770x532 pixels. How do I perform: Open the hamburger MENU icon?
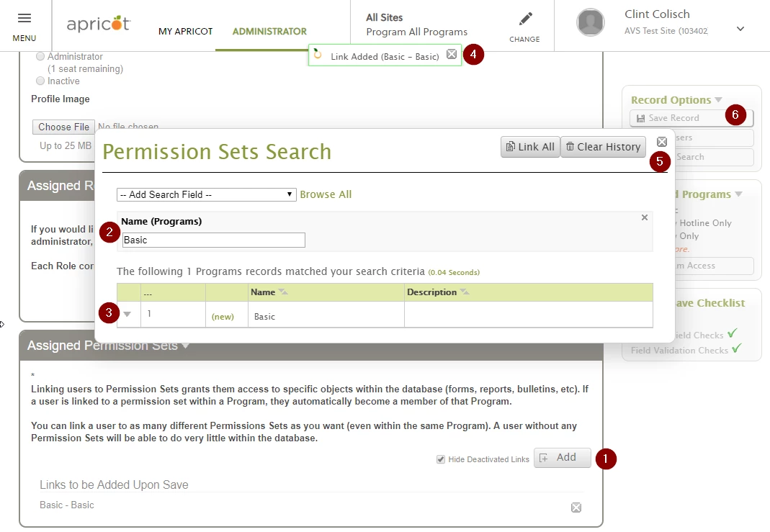coord(24,19)
